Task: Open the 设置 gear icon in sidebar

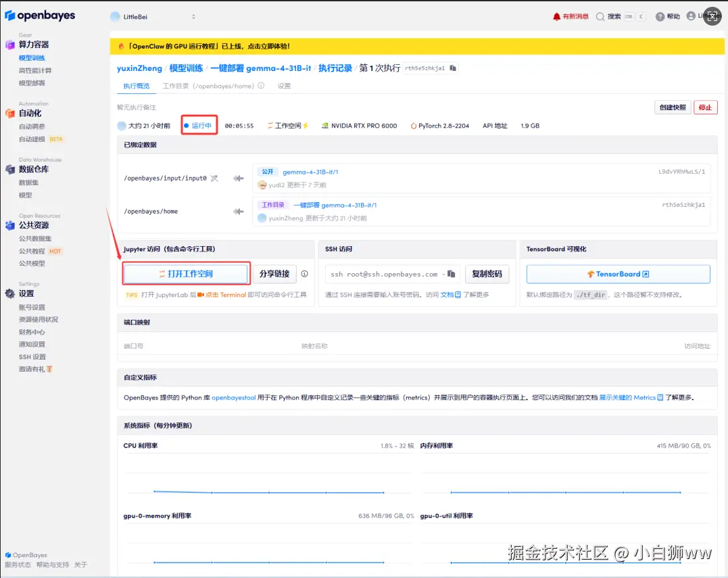Action: (9, 293)
